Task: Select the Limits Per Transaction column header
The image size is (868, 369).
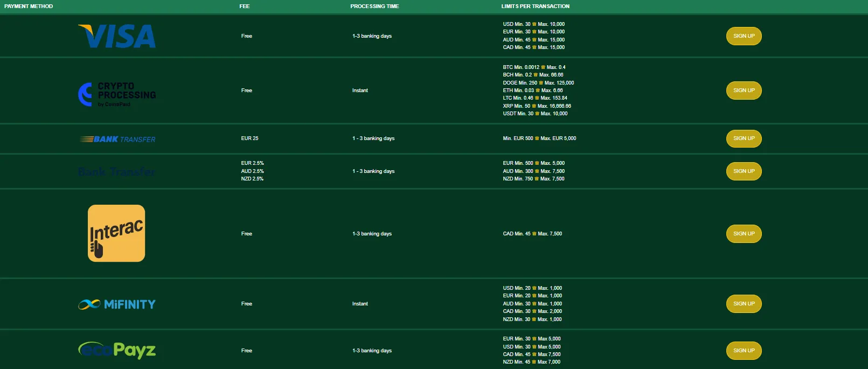Action: [x=535, y=6]
